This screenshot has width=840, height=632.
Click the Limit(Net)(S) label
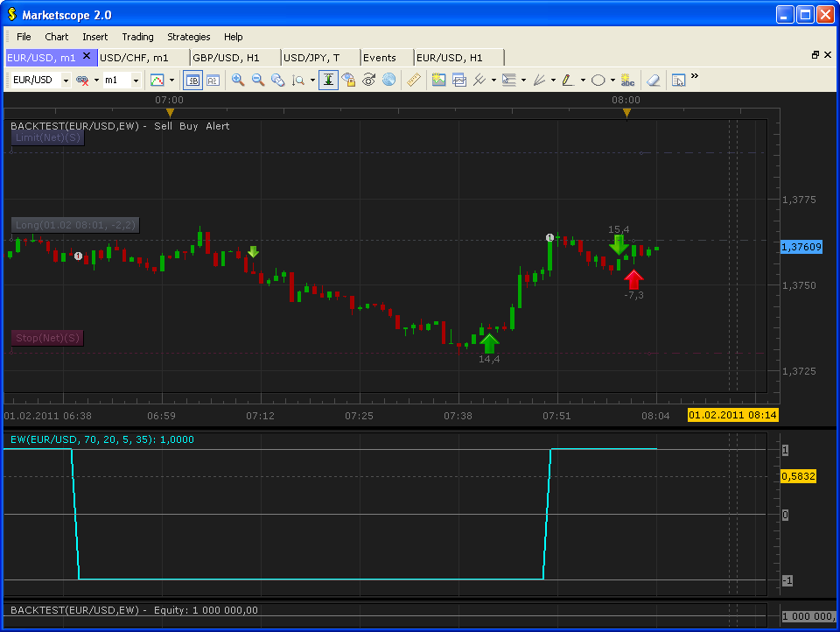pos(47,137)
